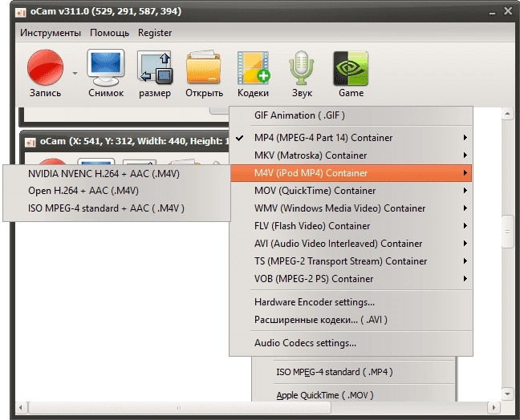
Task: Choose NVIDIA NVENC H.264 + AAC (.M4V)
Action: click(x=116, y=174)
